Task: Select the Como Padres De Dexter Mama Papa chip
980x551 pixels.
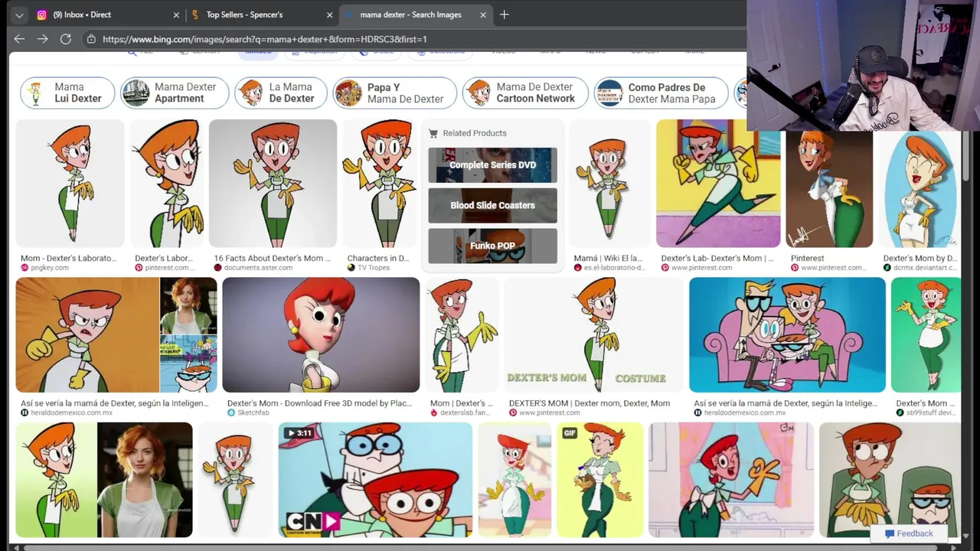Action: [661, 93]
